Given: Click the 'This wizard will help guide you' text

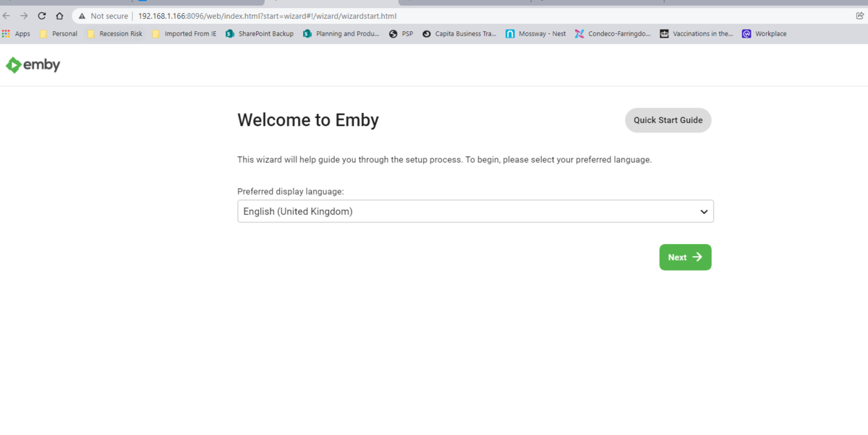Looking at the screenshot, I should pos(444,159).
